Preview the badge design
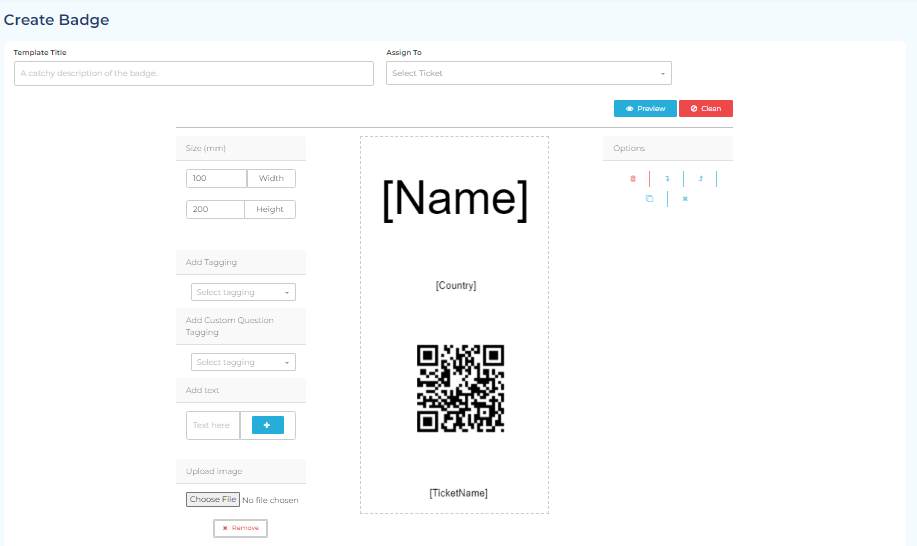917x546 pixels. 645,109
